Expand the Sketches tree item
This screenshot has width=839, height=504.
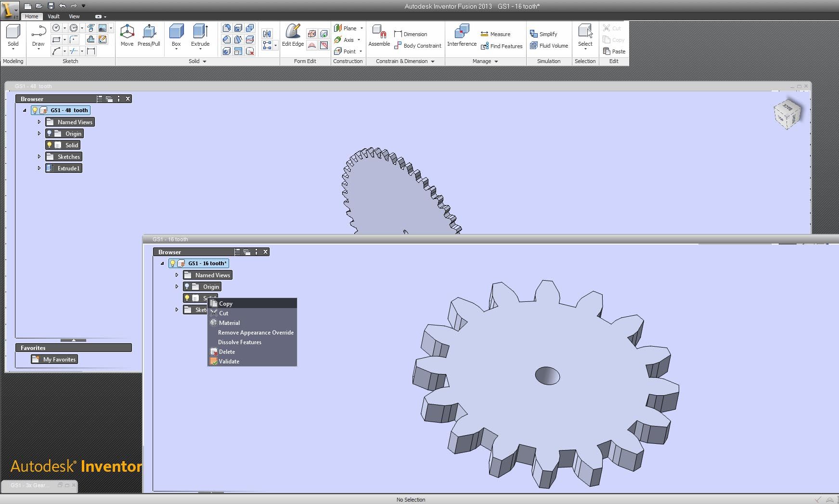pyautogui.click(x=39, y=156)
